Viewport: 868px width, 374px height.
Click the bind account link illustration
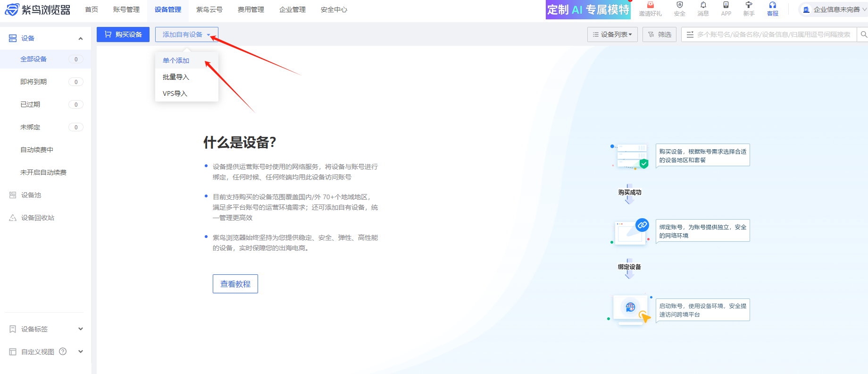(631, 231)
